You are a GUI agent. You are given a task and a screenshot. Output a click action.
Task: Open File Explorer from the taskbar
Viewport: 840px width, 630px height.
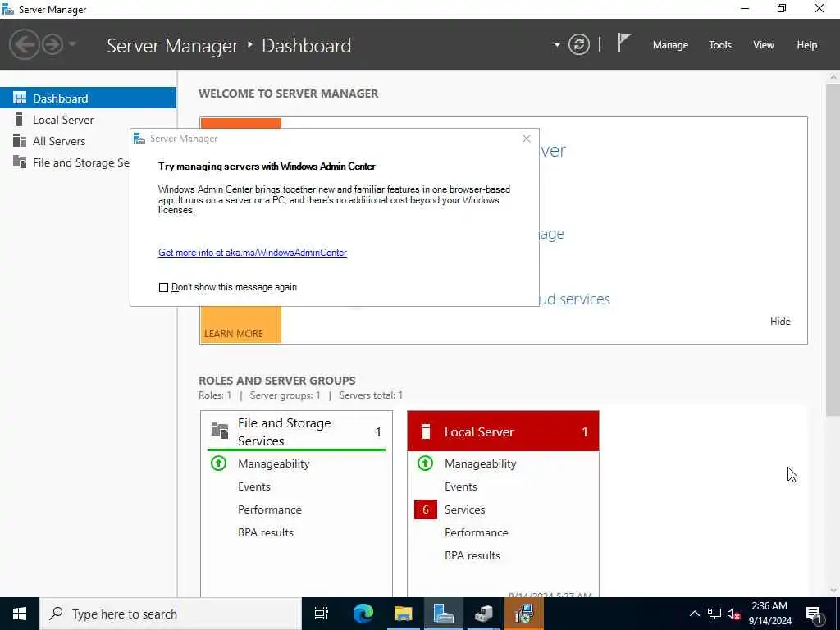click(403, 614)
